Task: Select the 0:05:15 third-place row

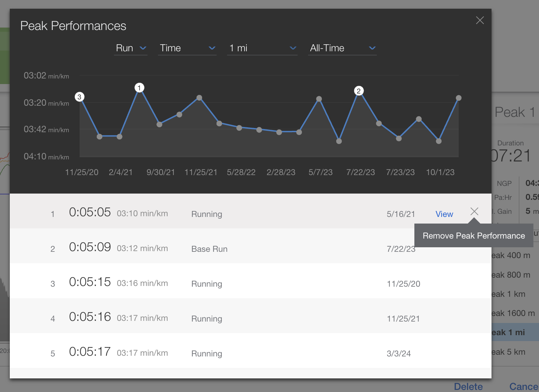Action: [x=251, y=281]
